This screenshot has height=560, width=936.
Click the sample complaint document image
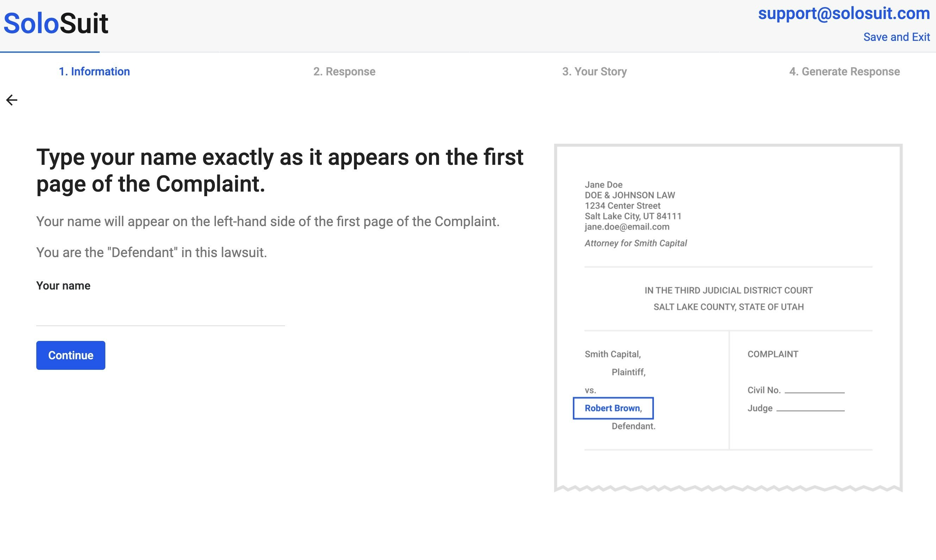728,317
